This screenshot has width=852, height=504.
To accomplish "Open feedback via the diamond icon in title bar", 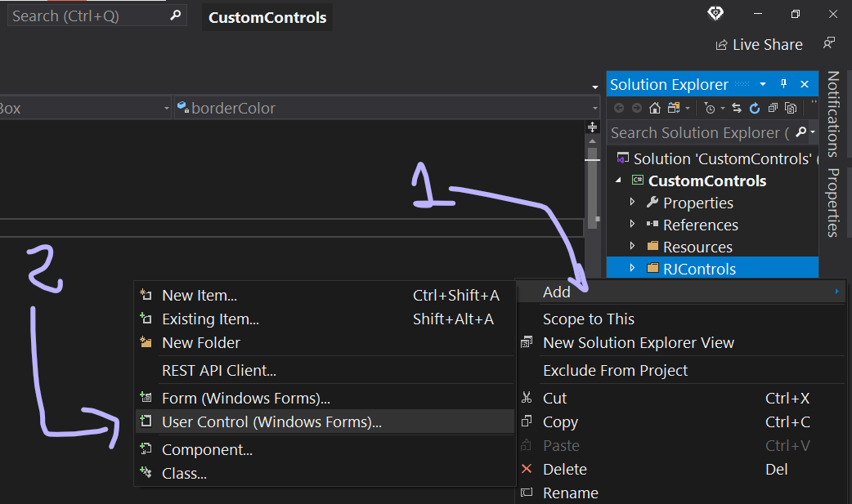I will [715, 13].
